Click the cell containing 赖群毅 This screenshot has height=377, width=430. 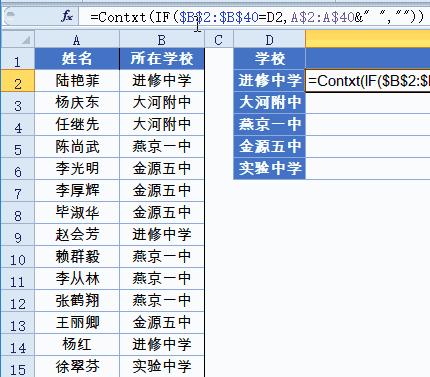(x=77, y=257)
